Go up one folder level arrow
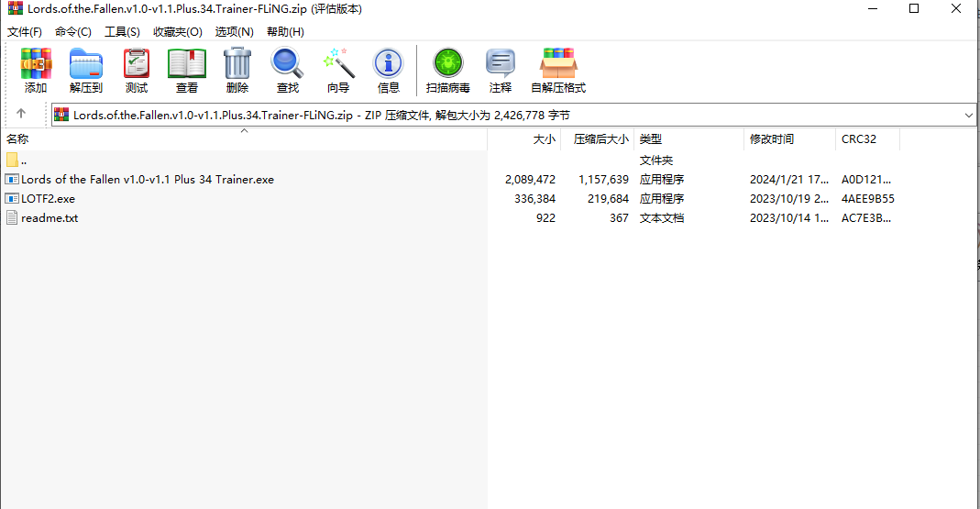 pos(21,114)
